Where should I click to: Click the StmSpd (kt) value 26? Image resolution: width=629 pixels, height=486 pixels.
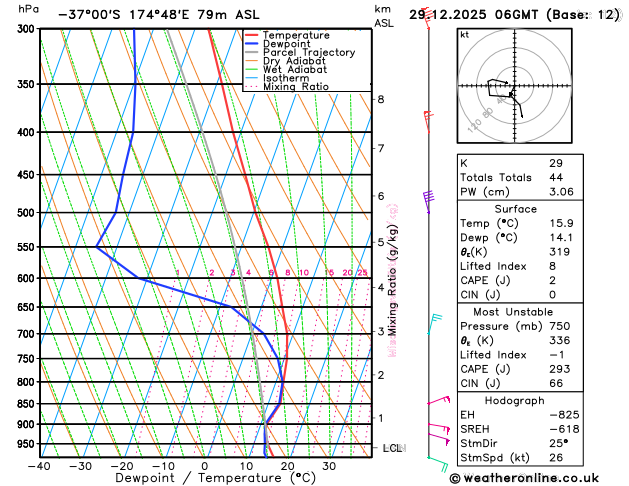[x=556, y=458]
